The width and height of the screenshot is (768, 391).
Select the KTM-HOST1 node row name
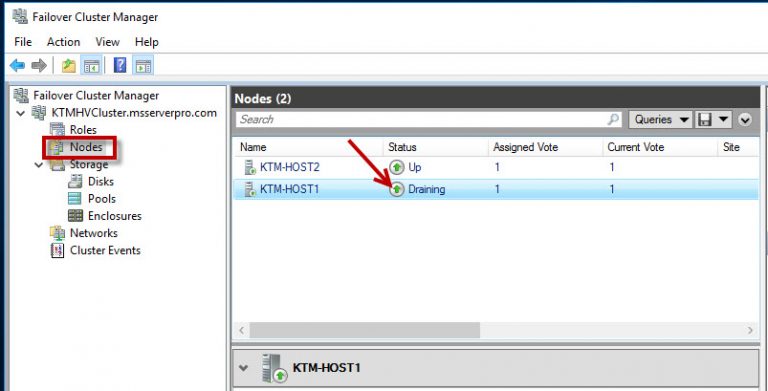[x=289, y=189]
